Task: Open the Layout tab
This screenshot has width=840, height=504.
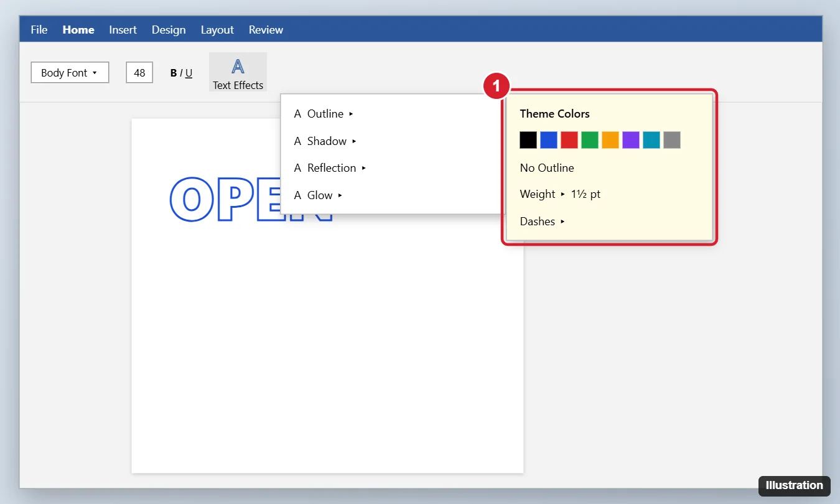Action: click(217, 29)
